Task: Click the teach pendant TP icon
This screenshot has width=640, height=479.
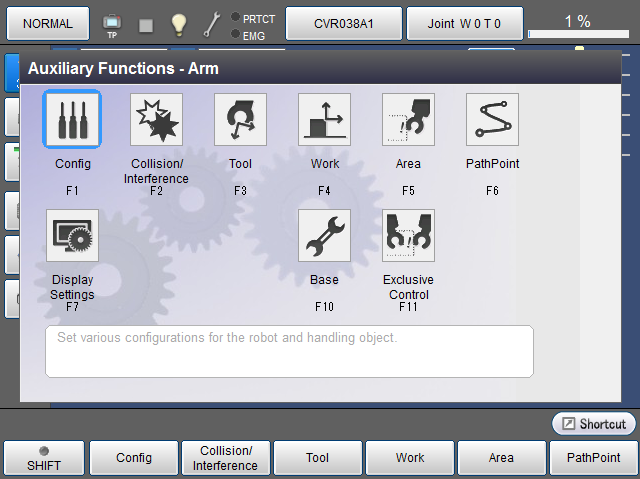Action: point(112,24)
